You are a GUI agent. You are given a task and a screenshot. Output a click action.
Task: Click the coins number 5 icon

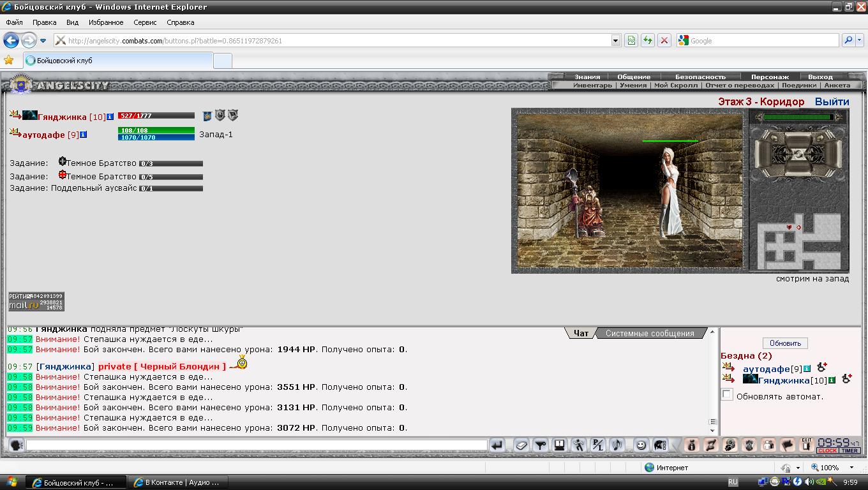click(x=730, y=445)
